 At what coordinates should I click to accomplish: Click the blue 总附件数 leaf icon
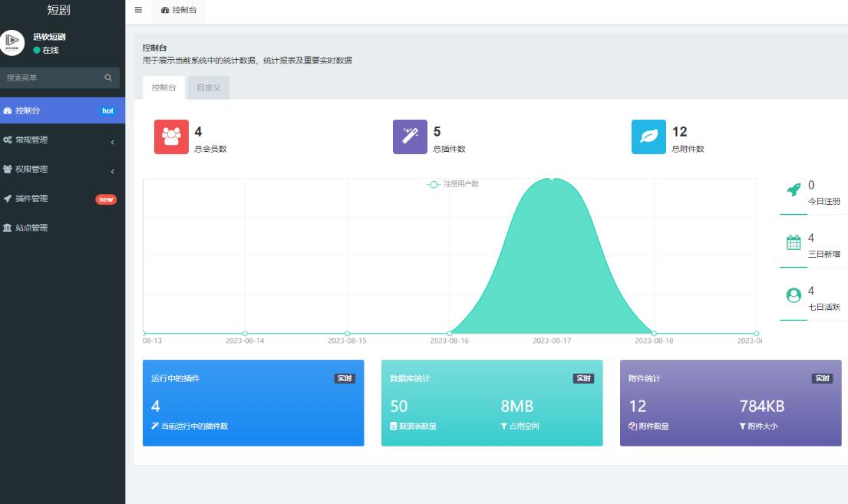click(x=648, y=137)
